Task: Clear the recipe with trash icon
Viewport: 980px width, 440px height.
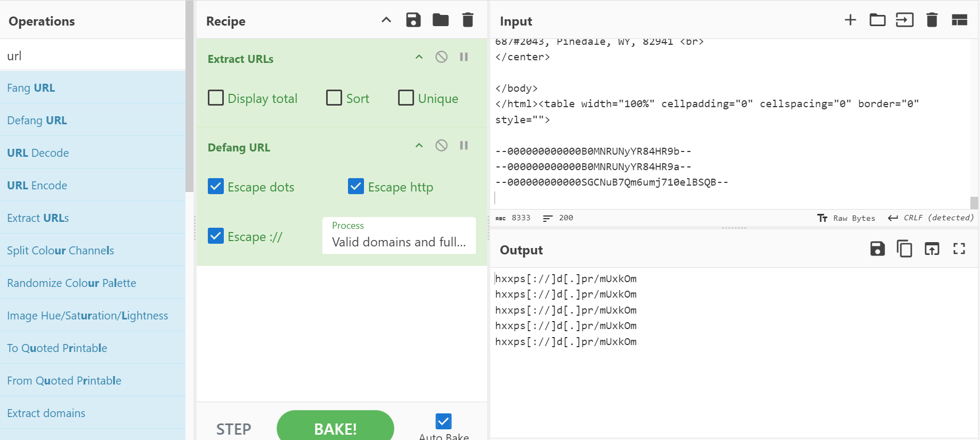Action: tap(468, 20)
